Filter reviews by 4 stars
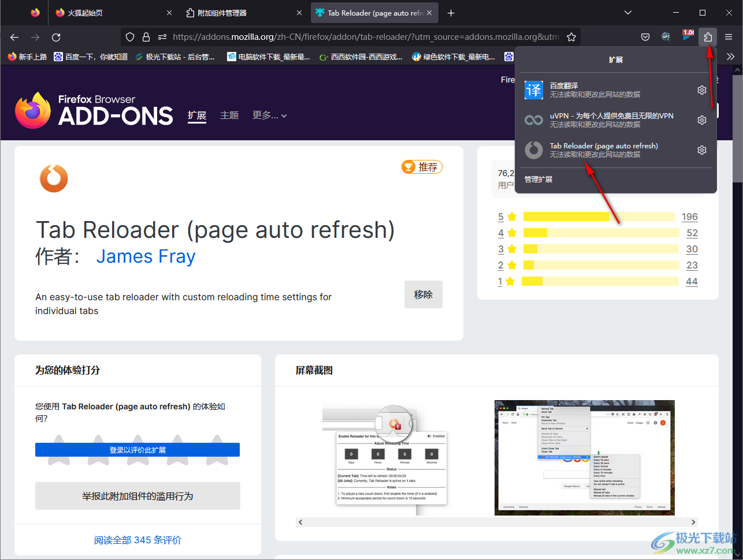Viewport: 743px width, 560px height. [507, 233]
